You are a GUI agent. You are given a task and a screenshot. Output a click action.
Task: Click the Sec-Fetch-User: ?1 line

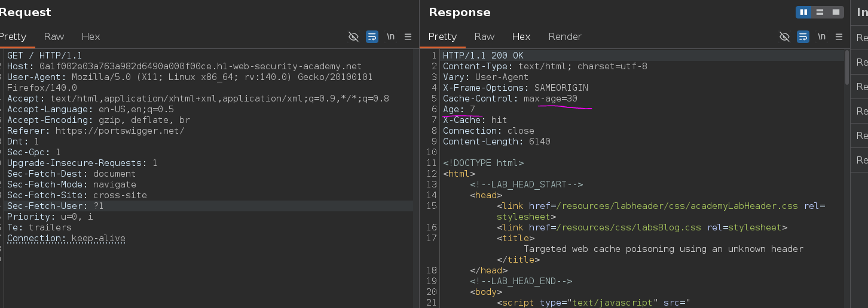point(56,206)
